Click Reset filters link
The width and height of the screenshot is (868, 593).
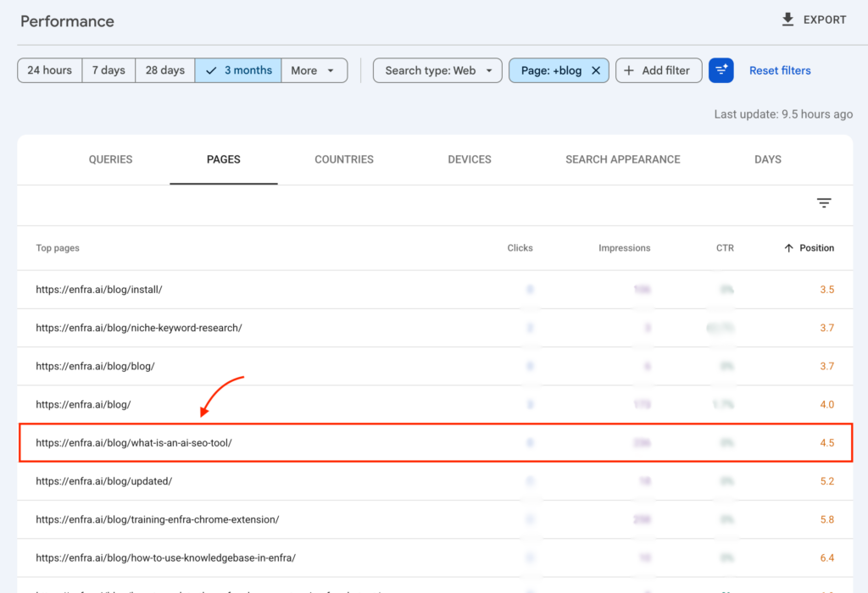[780, 71]
